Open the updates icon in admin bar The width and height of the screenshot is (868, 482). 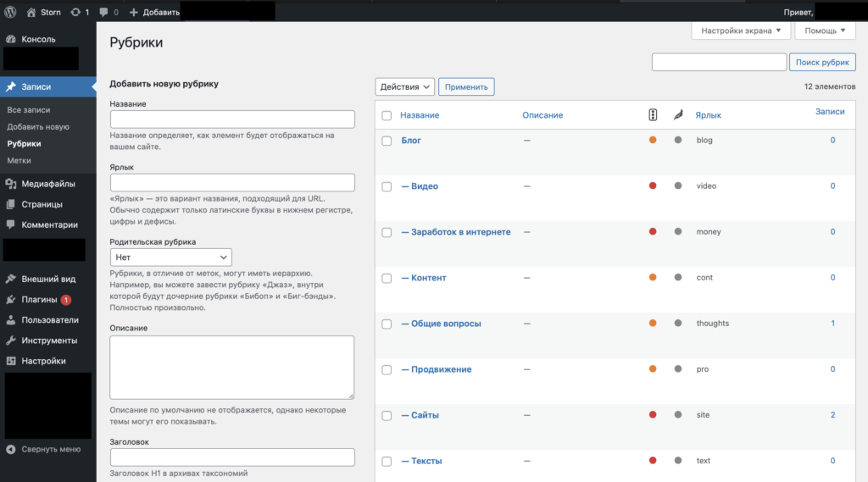75,12
